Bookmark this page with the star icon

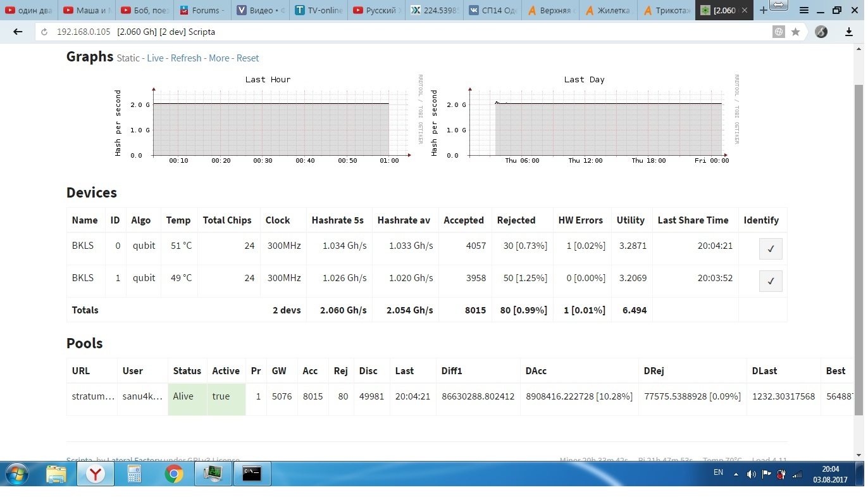tap(796, 32)
